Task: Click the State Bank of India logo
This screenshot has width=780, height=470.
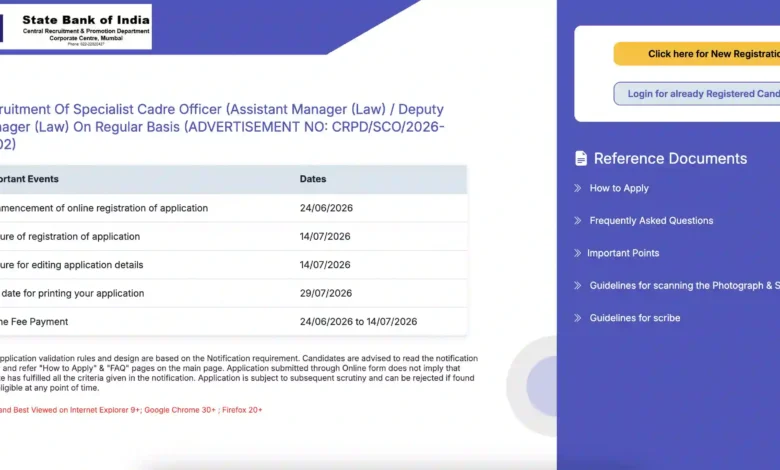Action: [76, 27]
